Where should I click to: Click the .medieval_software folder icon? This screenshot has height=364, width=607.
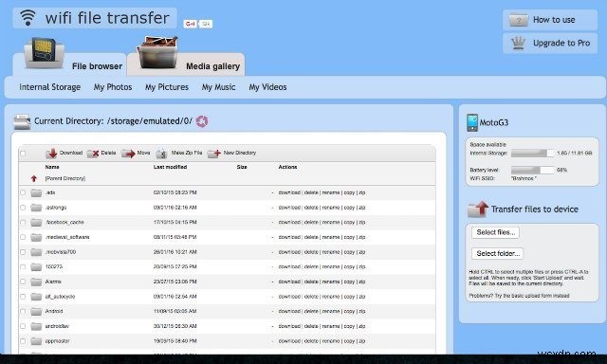(x=36, y=237)
